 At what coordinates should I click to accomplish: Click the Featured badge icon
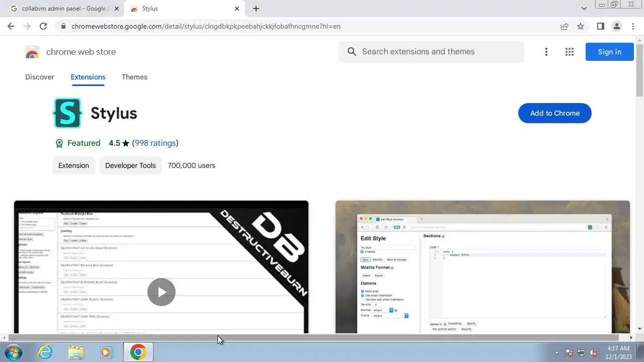pos(59,143)
